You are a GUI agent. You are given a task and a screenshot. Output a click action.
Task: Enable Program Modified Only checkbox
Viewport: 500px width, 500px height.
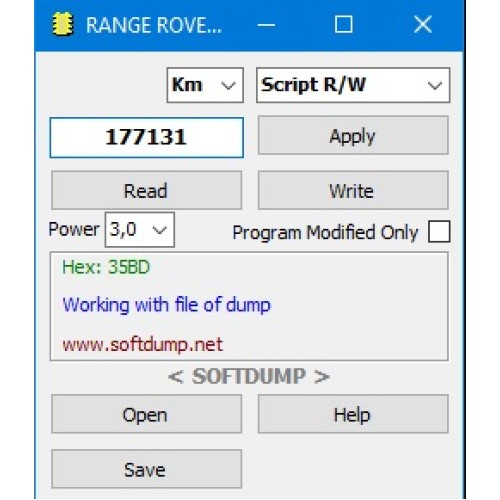439,231
